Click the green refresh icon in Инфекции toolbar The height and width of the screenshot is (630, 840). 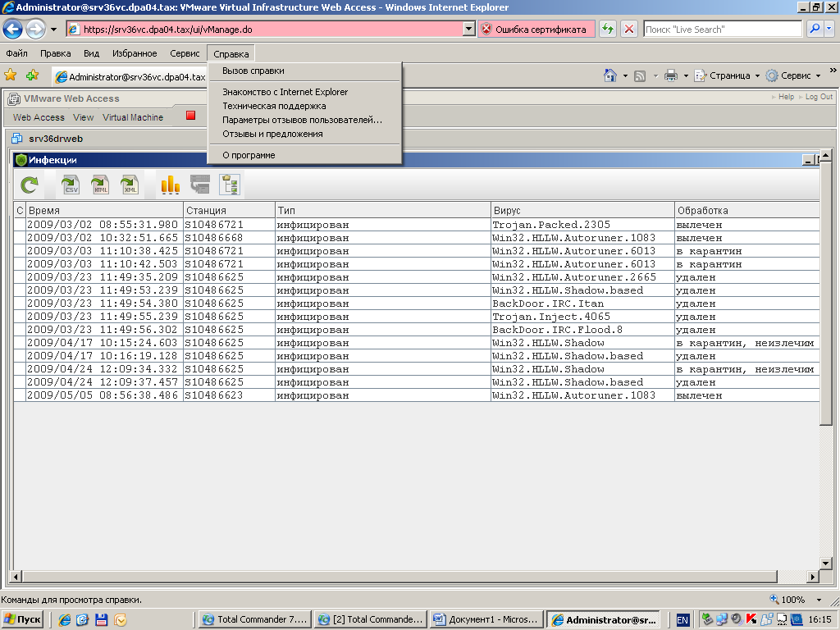coord(30,185)
